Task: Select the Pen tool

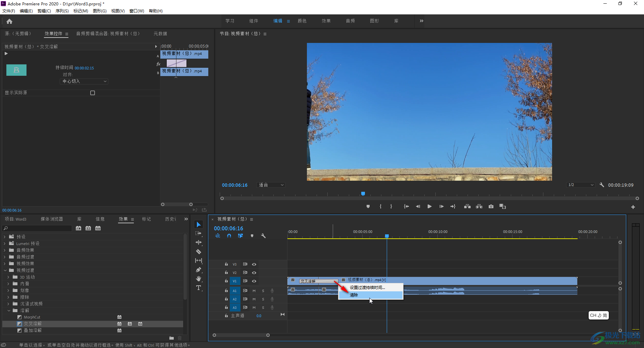Action: [x=199, y=270]
